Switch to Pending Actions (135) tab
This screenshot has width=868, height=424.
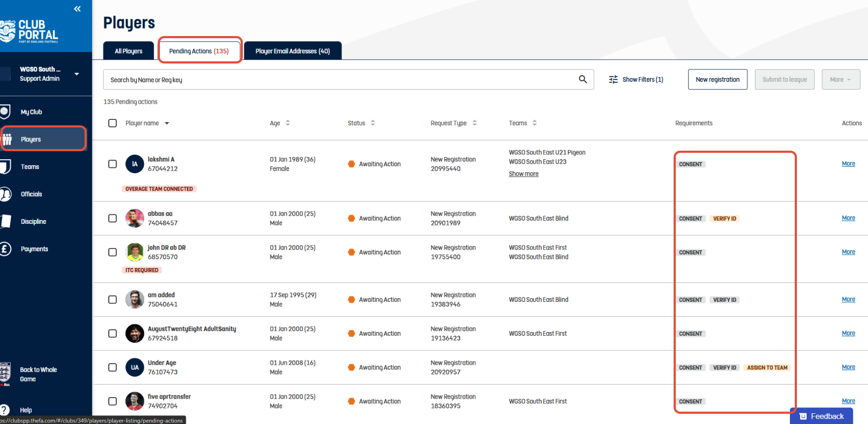click(199, 51)
